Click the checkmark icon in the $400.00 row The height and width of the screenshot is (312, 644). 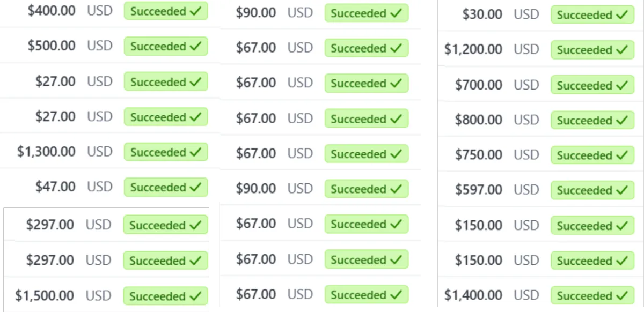(195, 11)
